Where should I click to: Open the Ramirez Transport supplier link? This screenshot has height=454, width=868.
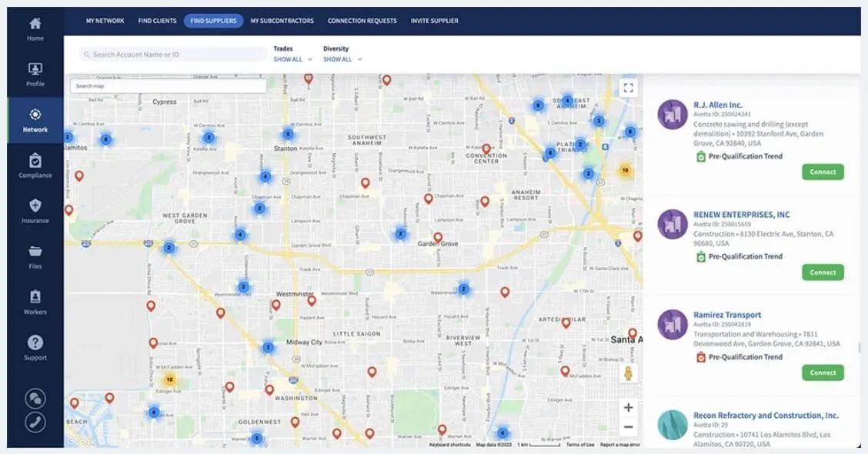pos(727,315)
